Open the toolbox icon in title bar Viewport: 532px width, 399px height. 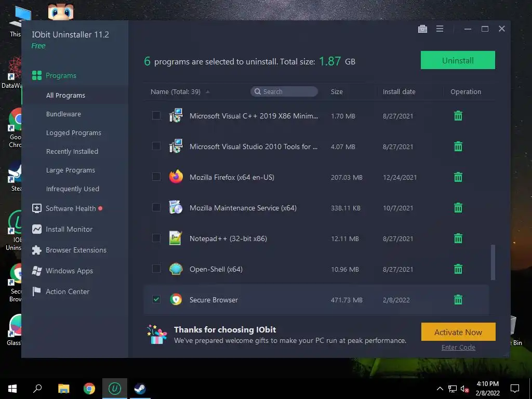(422, 29)
